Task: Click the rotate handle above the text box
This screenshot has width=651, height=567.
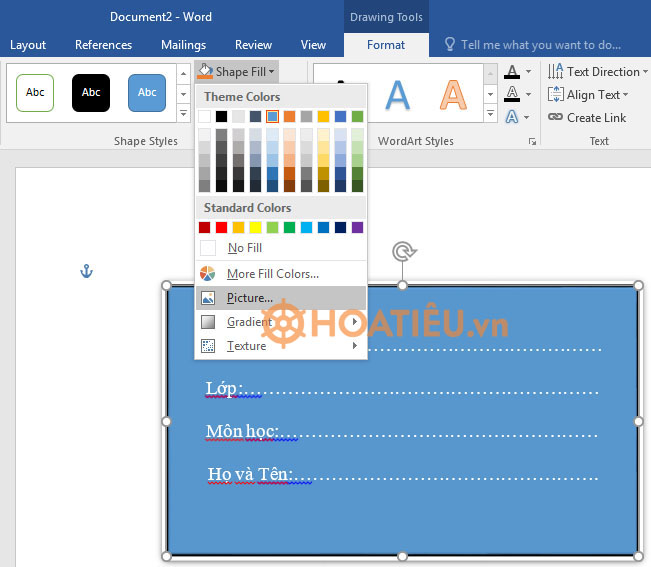Action: coord(402,251)
